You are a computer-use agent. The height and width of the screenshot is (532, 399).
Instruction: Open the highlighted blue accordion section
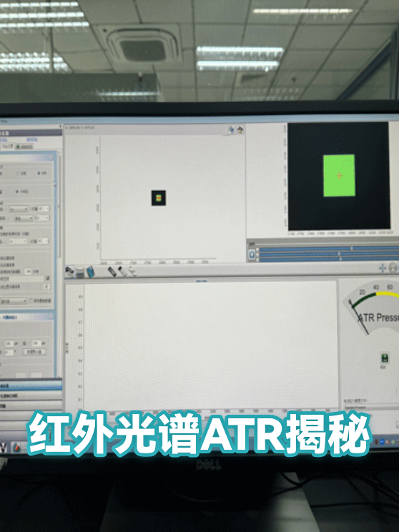coord(31,385)
